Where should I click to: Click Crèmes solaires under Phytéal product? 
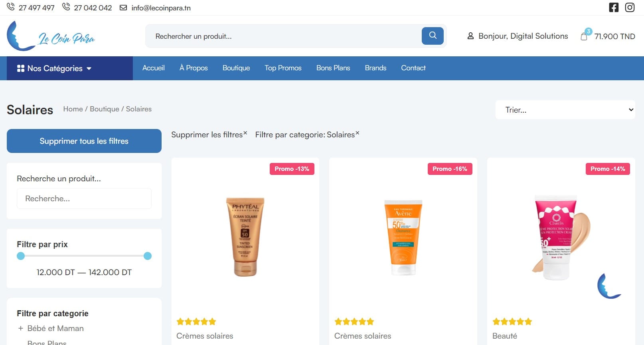pyautogui.click(x=205, y=336)
